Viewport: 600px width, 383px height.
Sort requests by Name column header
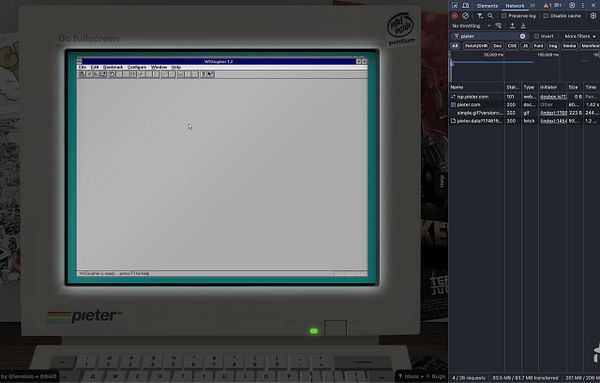click(x=476, y=87)
